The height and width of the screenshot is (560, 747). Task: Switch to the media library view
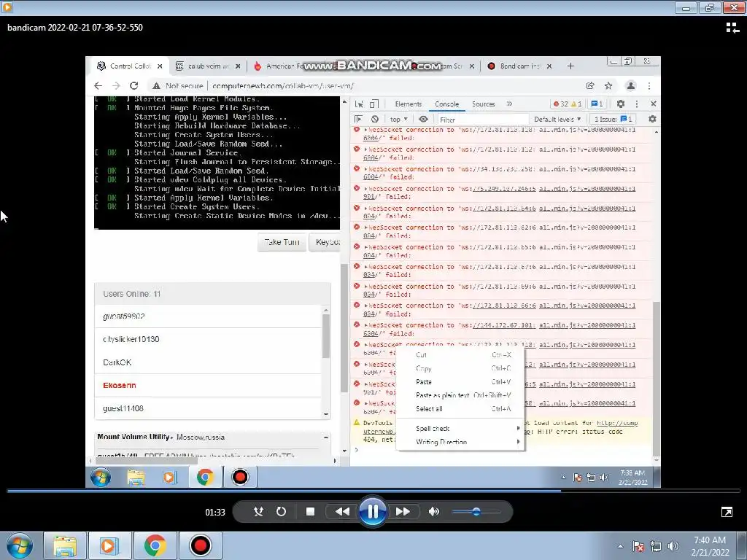[732, 28]
